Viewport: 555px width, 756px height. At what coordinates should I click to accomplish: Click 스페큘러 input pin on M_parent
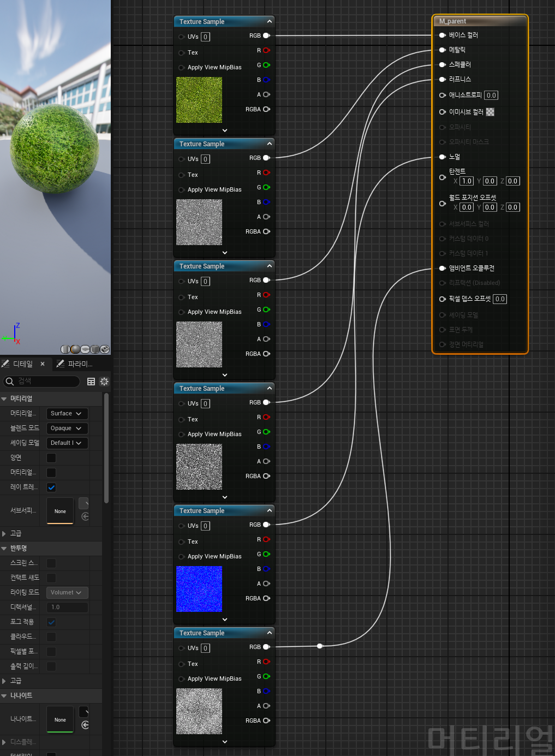[x=443, y=64]
